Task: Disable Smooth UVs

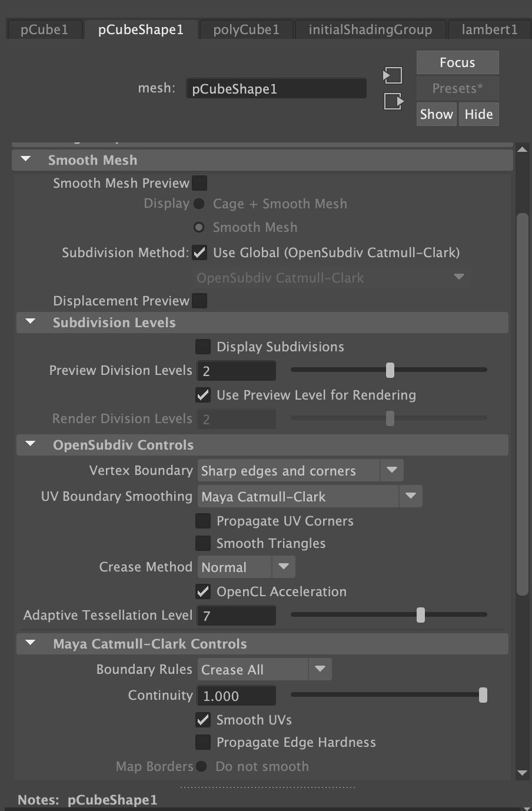Action: point(202,719)
